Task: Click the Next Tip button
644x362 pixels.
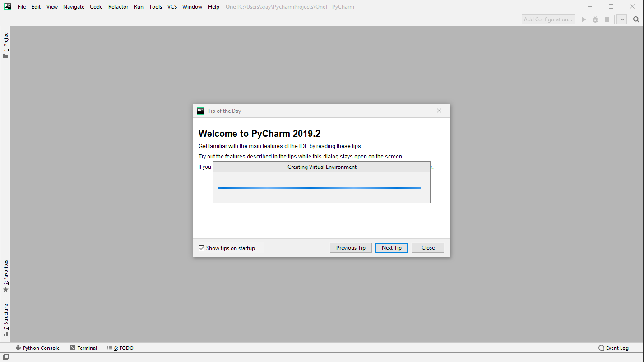Action: click(391, 248)
